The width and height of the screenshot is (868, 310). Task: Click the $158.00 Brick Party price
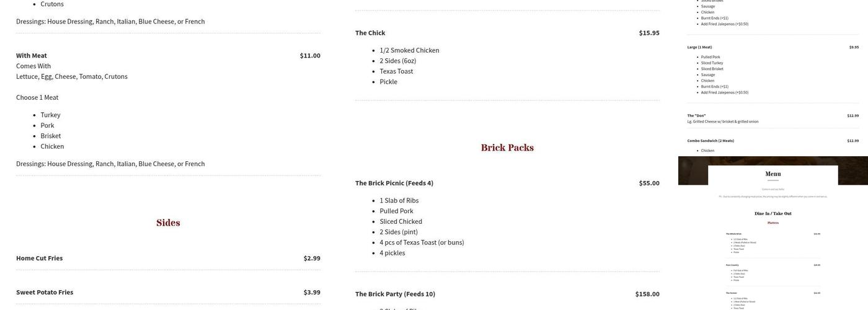pos(647,294)
